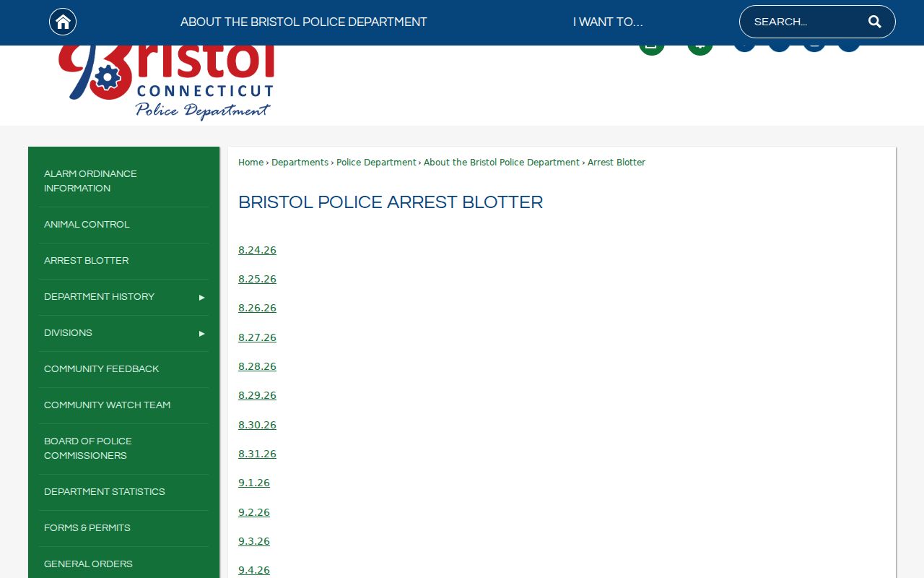
Task: Expand the Divisions submenu arrow
Action: 202,334
